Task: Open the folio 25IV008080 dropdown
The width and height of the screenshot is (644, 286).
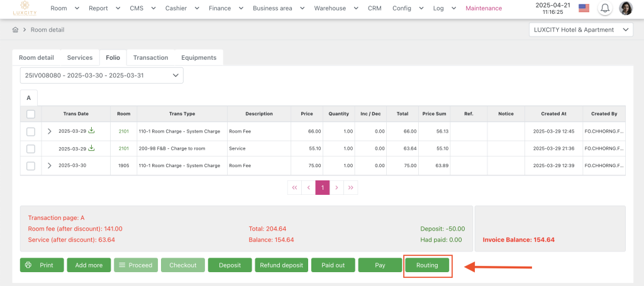Action: (x=101, y=75)
